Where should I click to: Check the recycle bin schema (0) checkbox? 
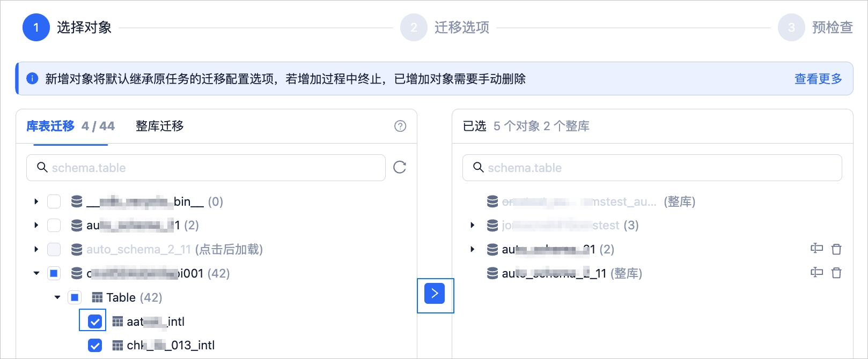click(54, 201)
